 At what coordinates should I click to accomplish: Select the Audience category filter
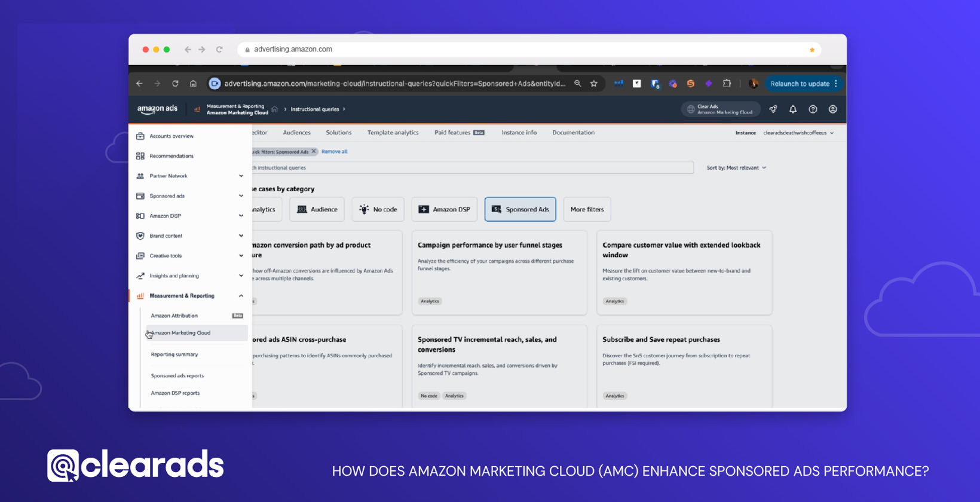(317, 209)
